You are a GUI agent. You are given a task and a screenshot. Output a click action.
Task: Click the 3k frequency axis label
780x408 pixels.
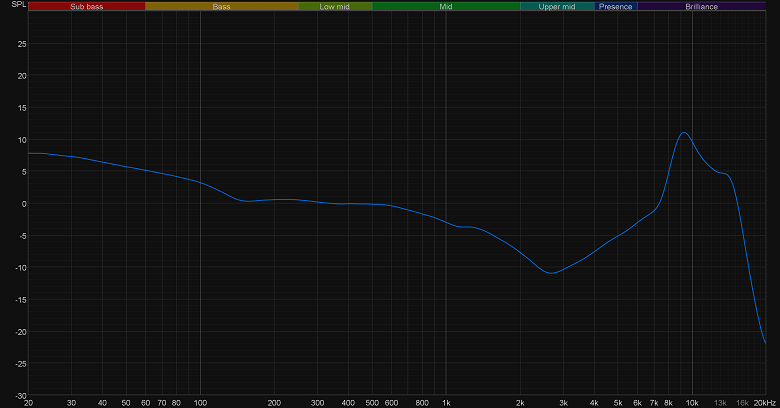click(564, 403)
